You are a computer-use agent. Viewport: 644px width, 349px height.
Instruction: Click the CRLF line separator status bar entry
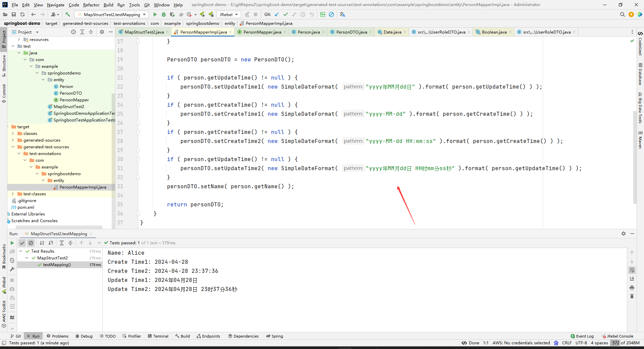click(x=567, y=343)
